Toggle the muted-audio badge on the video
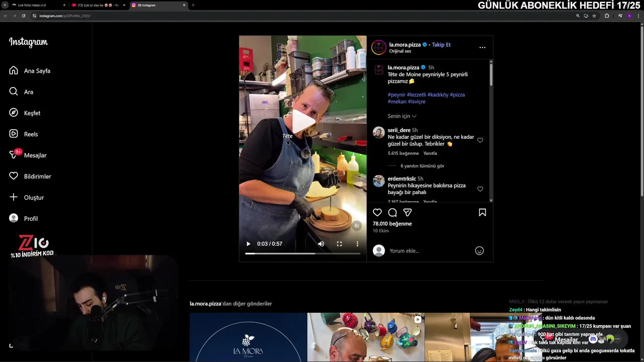 pyautogui.click(x=356, y=226)
